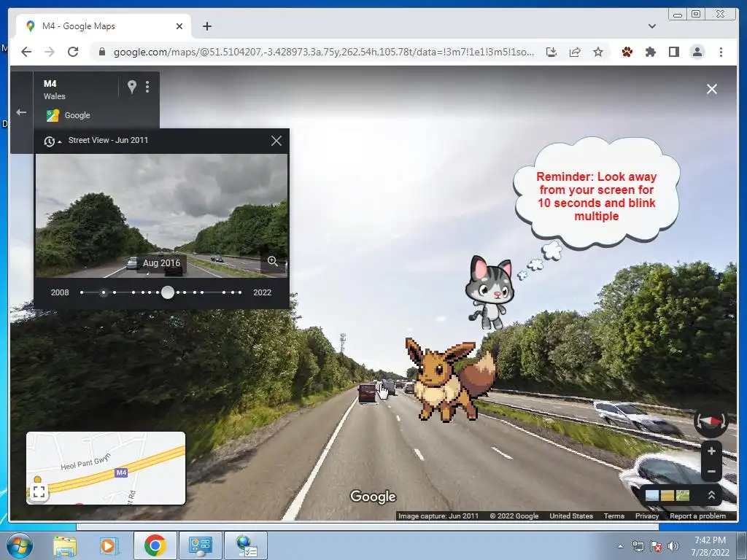
Task: Click the Street View compass control
Action: pos(711,421)
